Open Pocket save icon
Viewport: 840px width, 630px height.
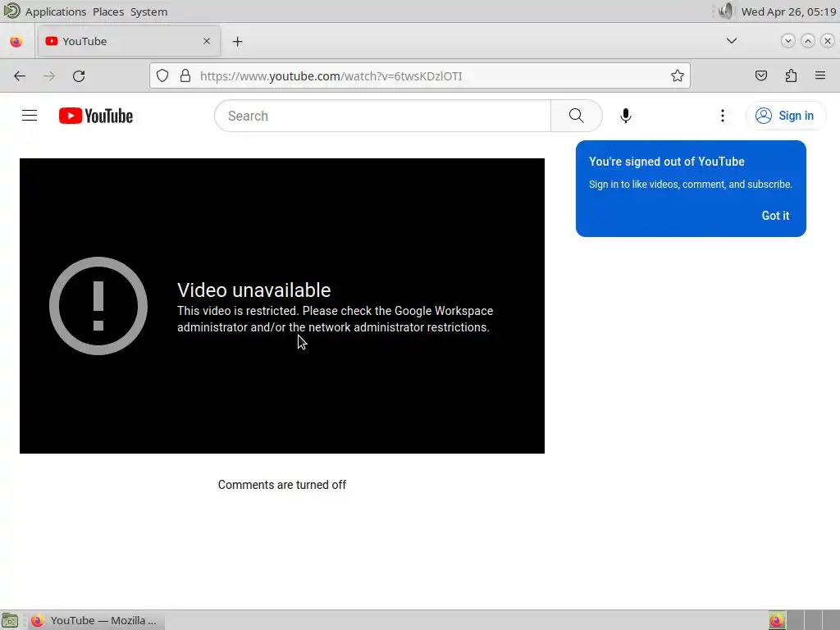coord(760,76)
